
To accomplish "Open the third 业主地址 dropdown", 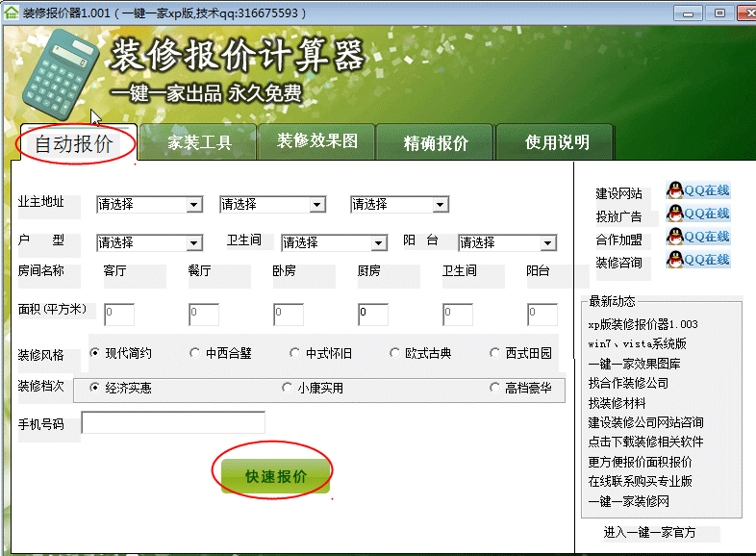I will click(400, 205).
